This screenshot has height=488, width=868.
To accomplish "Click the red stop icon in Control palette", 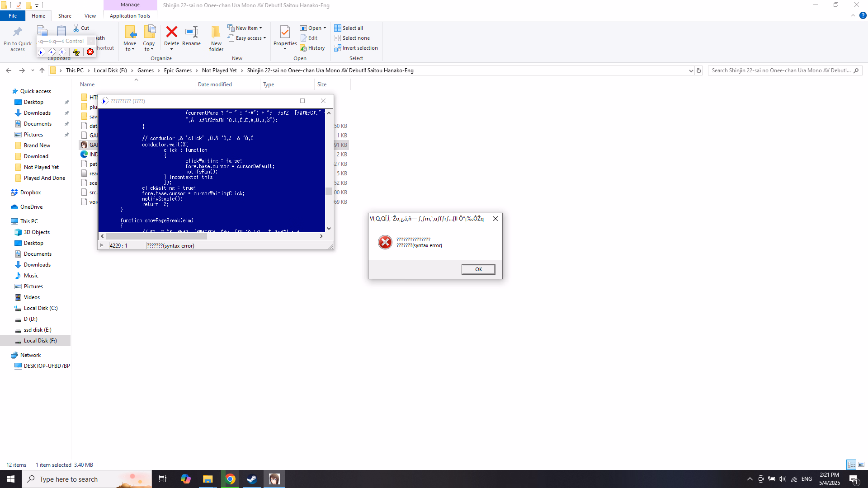I will (90, 52).
